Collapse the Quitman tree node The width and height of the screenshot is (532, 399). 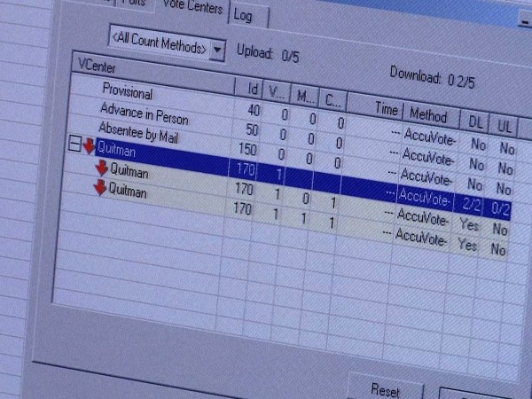[x=74, y=145]
